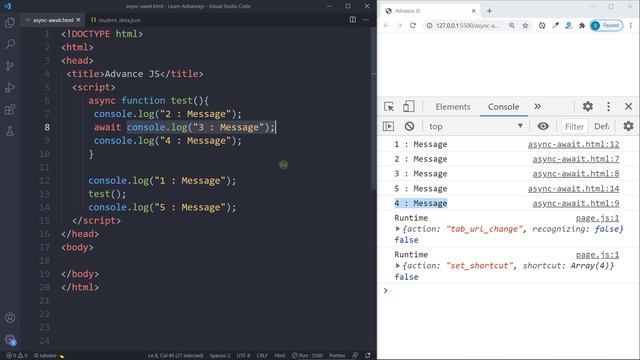Image resolution: width=640 pixels, height=360 pixels.
Task: Close the Advance JS browser tab
Action: (x=473, y=11)
